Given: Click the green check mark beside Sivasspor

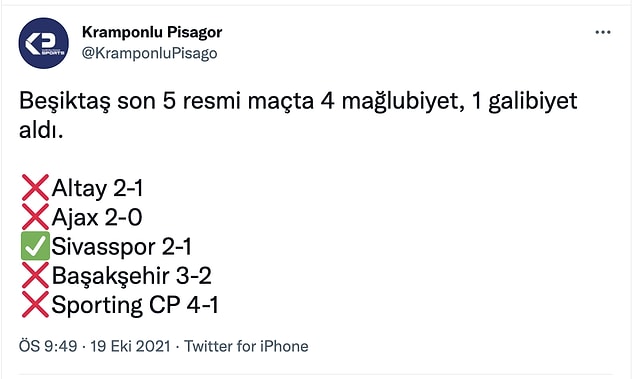Looking at the screenshot, I should coord(35,246).
